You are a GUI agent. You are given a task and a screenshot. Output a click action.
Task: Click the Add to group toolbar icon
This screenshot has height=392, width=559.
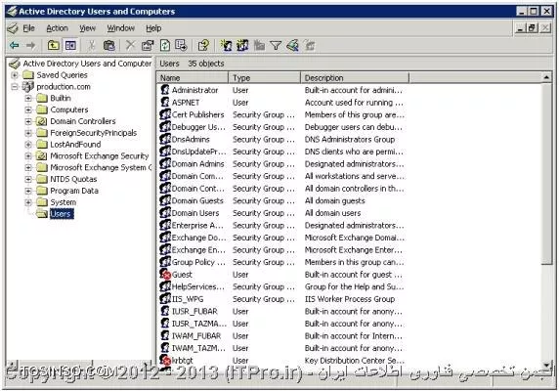pyautogui.click(x=310, y=45)
